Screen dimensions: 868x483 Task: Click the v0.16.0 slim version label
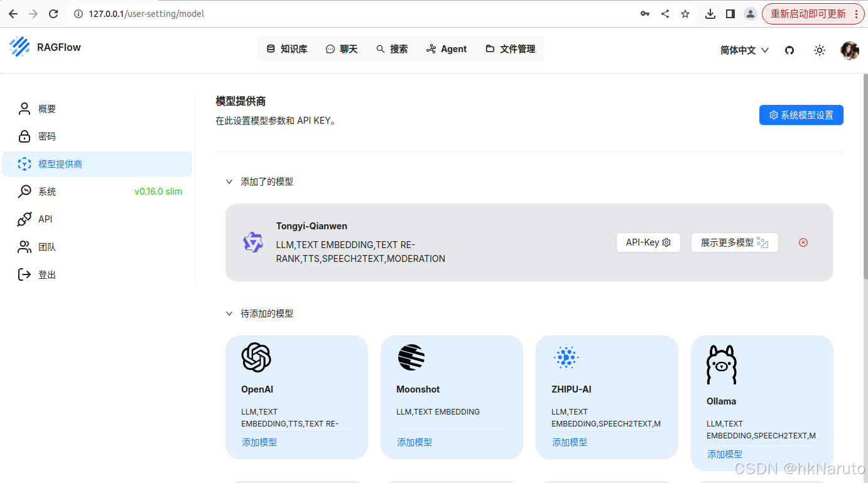(158, 192)
